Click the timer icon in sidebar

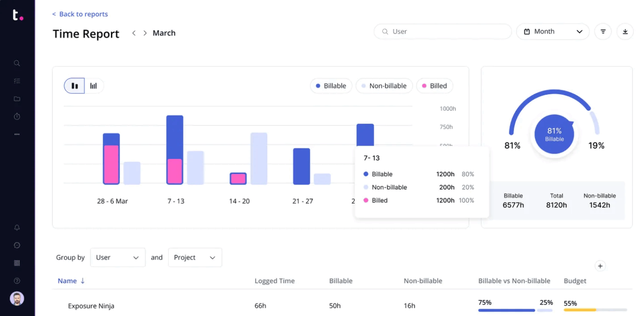(x=17, y=116)
